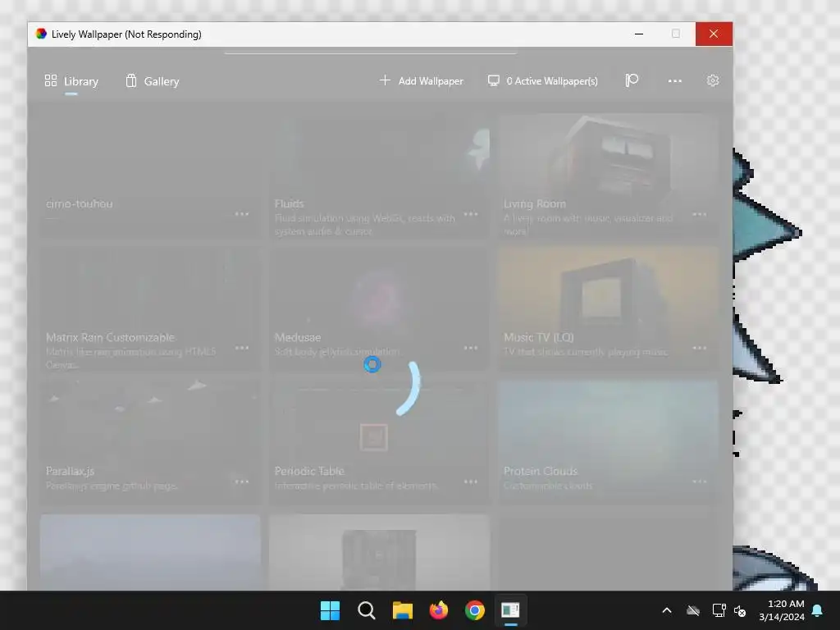Viewport: 840px width, 630px height.
Task: Open the notification bell icon
Action: (818, 610)
